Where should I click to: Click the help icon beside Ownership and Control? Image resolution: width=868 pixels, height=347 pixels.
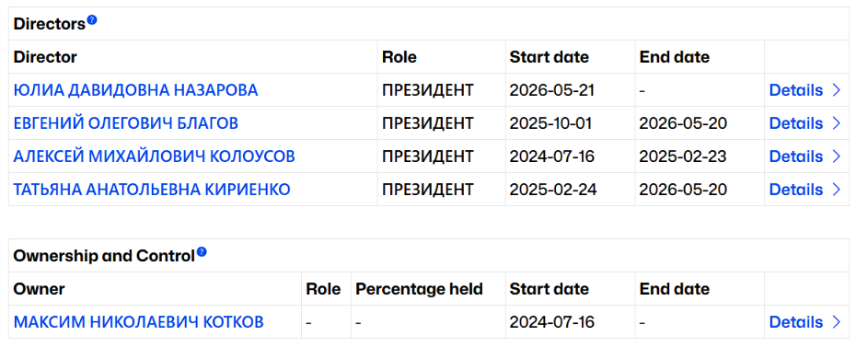coord(202,252)
